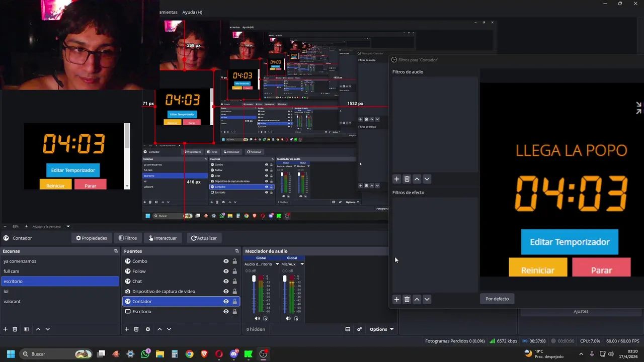Unlock the Contador source
Image resolution: width=644 pixels, height=362 pixels.
(x=234, y=301)
